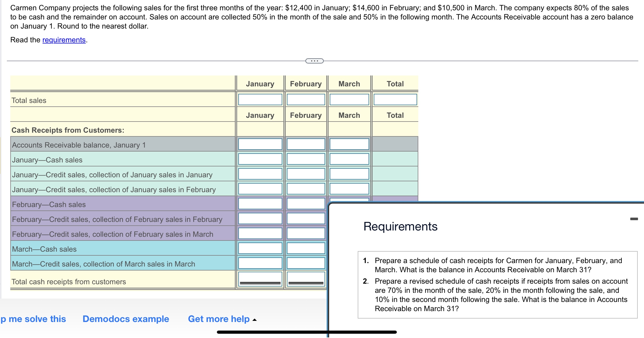
Task: Open the Demodocs example link
Action: 126,319
